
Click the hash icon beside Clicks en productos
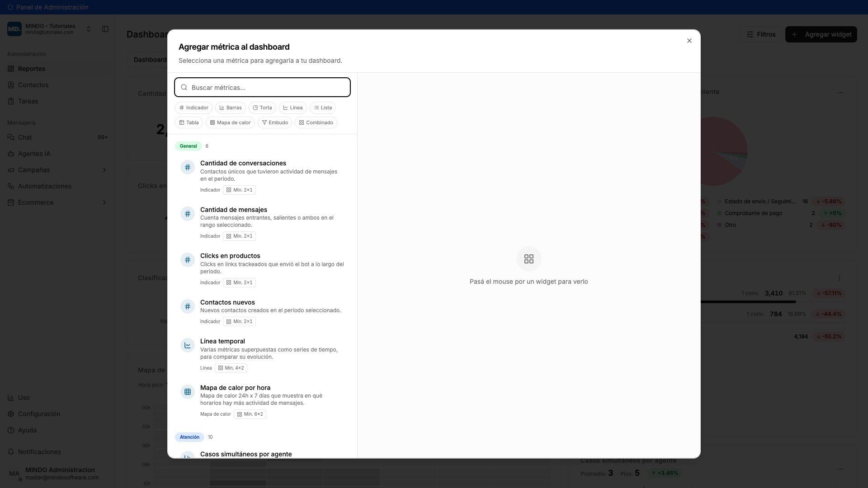click(x=188, y=260)
